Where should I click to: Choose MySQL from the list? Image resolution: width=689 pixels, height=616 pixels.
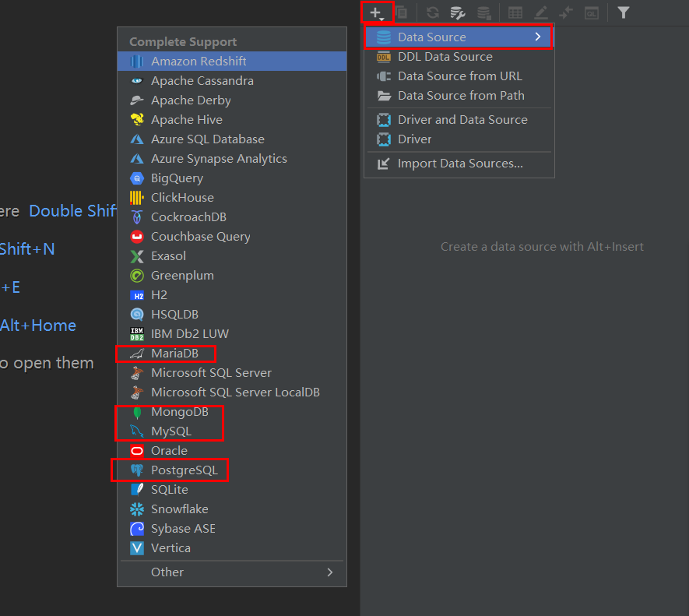(232, 431)
